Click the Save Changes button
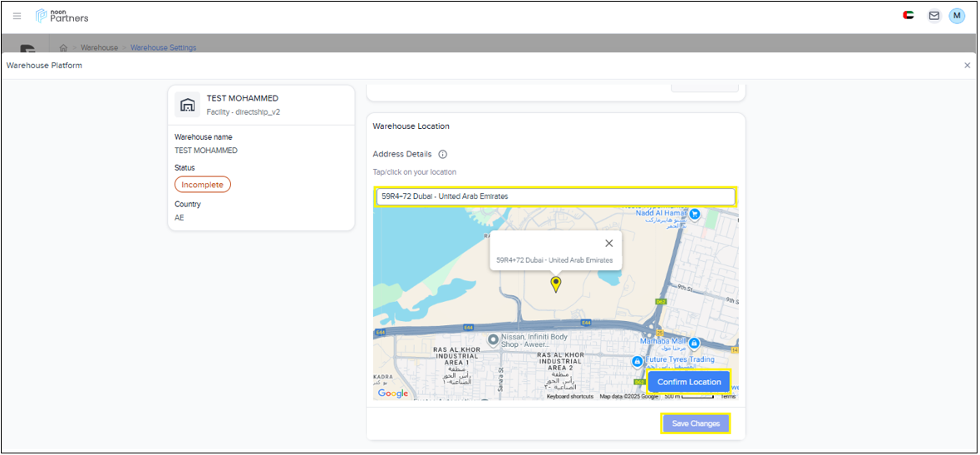Image resolution: width=980 pixels, height=455 pixels. point(696,423)
